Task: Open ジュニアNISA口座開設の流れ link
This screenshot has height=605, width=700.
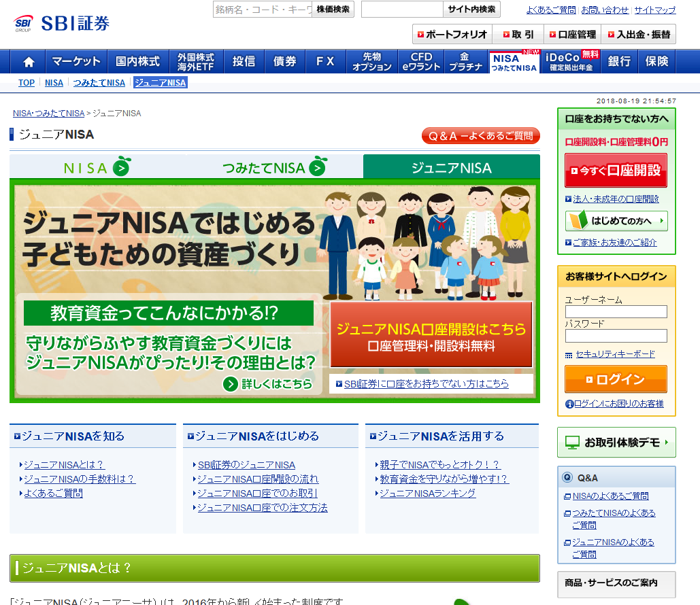Action: [258, 479]
